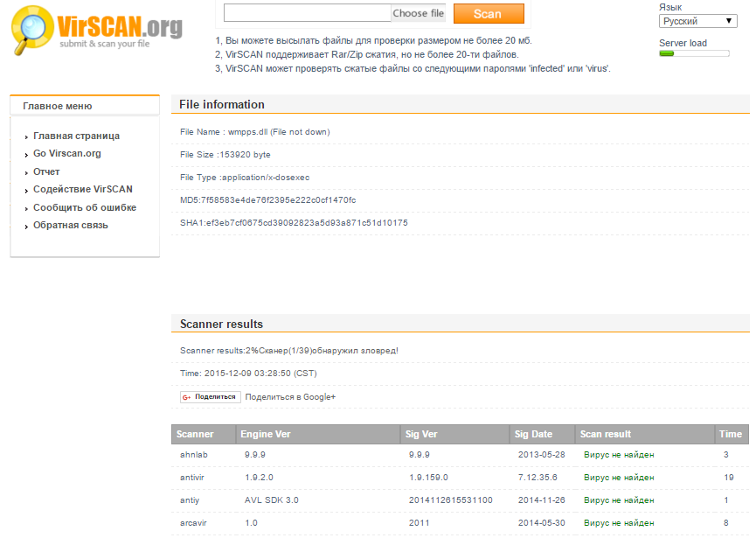Click the arcavir scanner name link
Image resolution: width=756 pixels, height=538 pixels.
[193, 522]
